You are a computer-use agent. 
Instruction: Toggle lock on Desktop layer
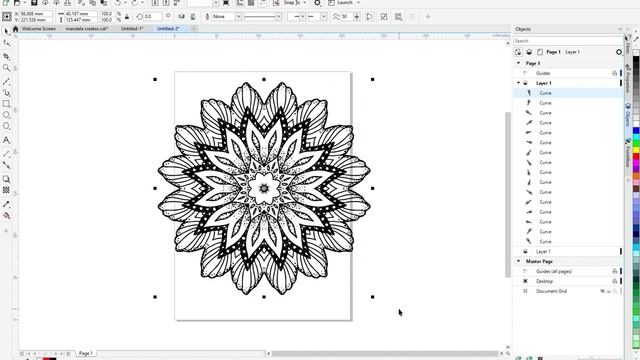(x=614, y=281)
